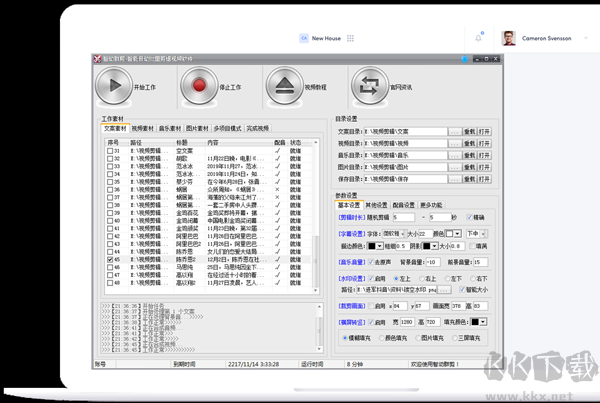Click the 官网资讯 swap-arrows icon

click(x=370, y=87)
